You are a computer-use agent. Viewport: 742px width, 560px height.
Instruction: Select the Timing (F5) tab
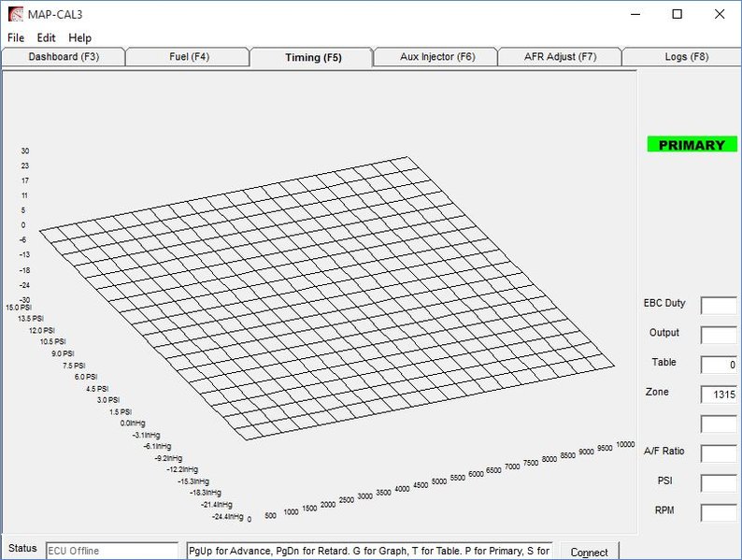coord(313,57)
